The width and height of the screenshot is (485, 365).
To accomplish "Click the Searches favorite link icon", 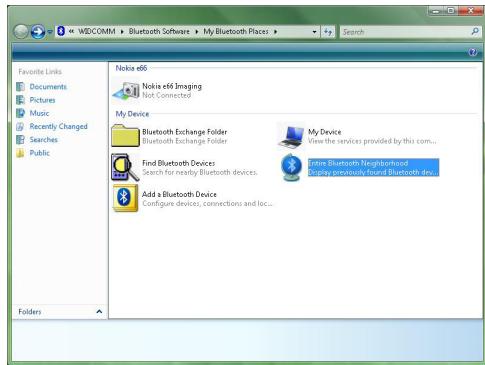I will pos(20,140).
